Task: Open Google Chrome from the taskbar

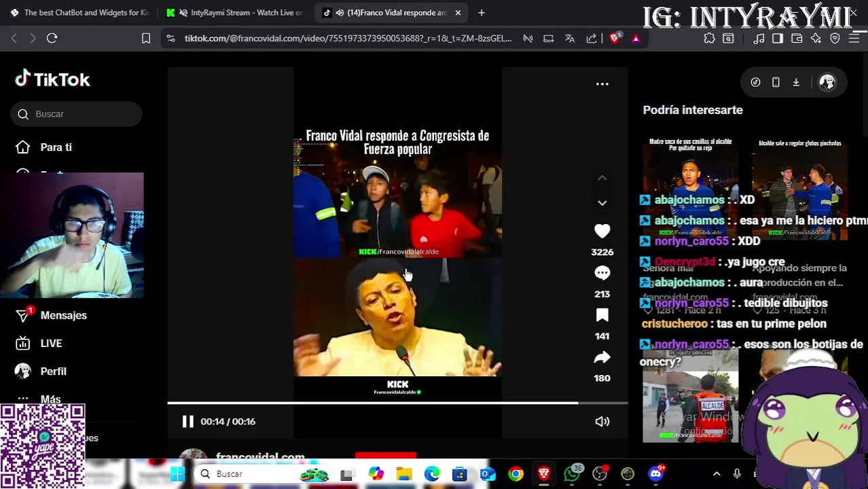Action: coord(516,474)
